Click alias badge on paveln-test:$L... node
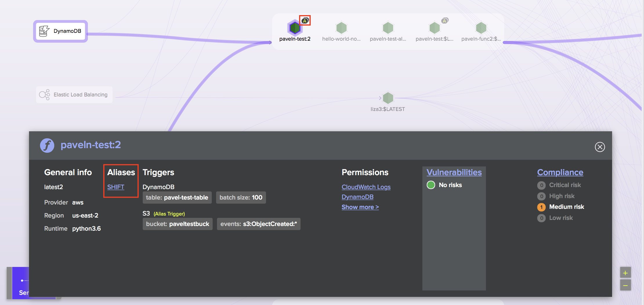 pyautogui.click(x=445, y=21)
